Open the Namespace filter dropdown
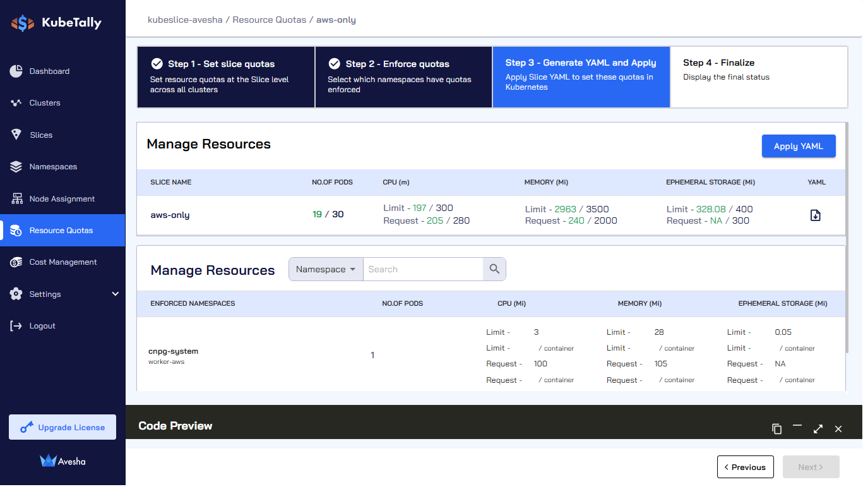 click(326, 269)
